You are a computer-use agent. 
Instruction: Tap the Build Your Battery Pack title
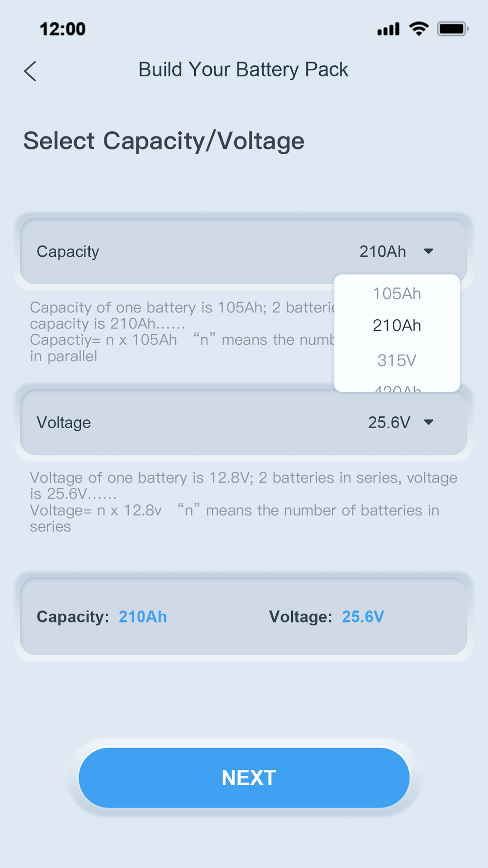click(x=243, y=70)
